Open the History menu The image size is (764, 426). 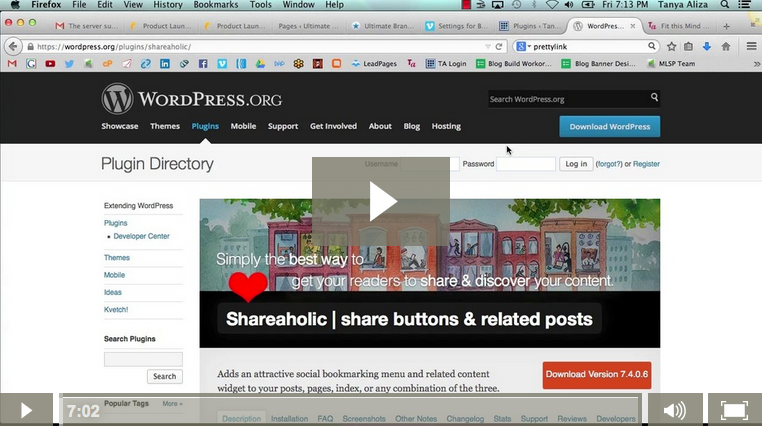[x=168, y=4]
